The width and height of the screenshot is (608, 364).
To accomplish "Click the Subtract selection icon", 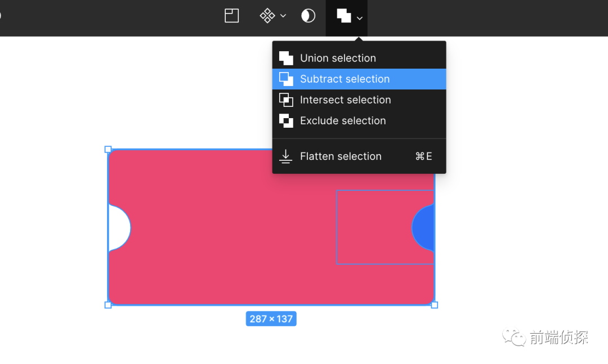I will pos(286,79).
